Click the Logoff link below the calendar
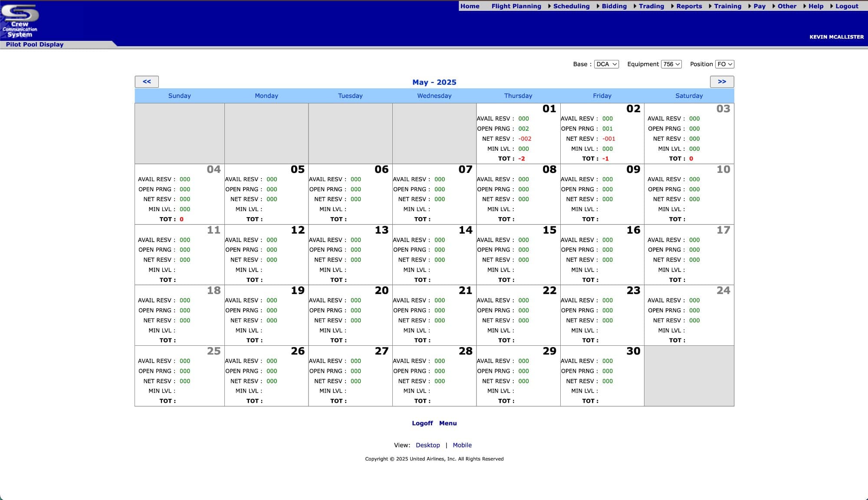 click(422, 423)
